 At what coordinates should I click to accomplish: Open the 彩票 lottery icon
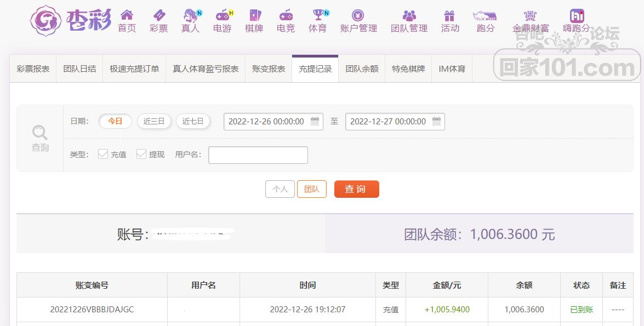158,15
